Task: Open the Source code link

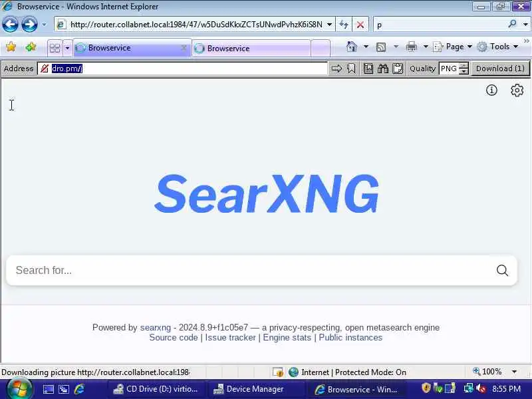Action: click(x=174, y=338)
